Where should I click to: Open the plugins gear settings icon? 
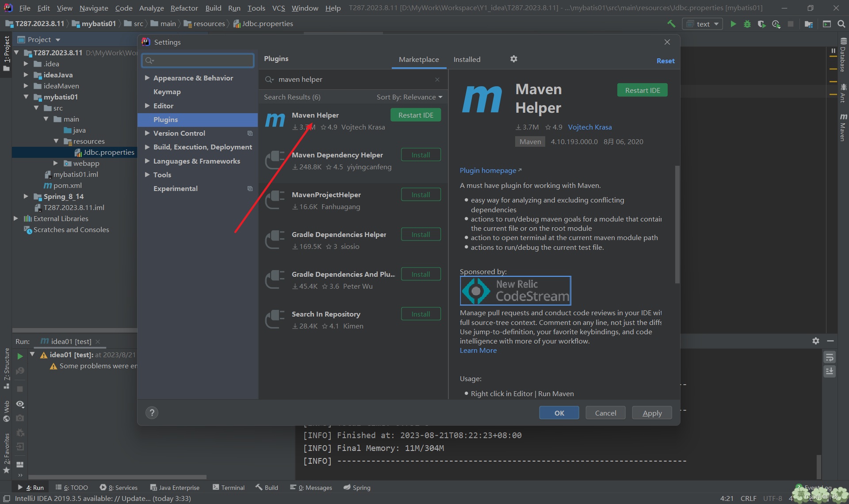[514, 59]
